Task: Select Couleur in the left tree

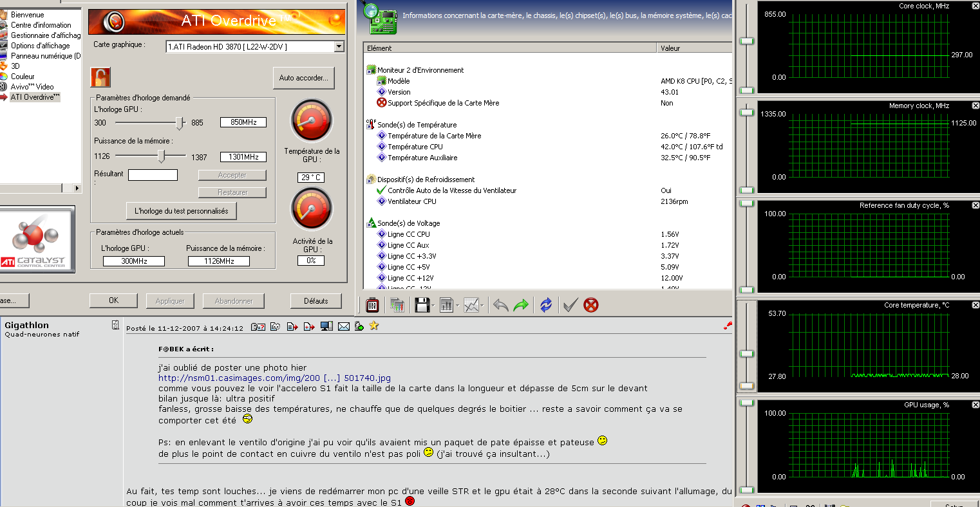Action: (23, 77)
